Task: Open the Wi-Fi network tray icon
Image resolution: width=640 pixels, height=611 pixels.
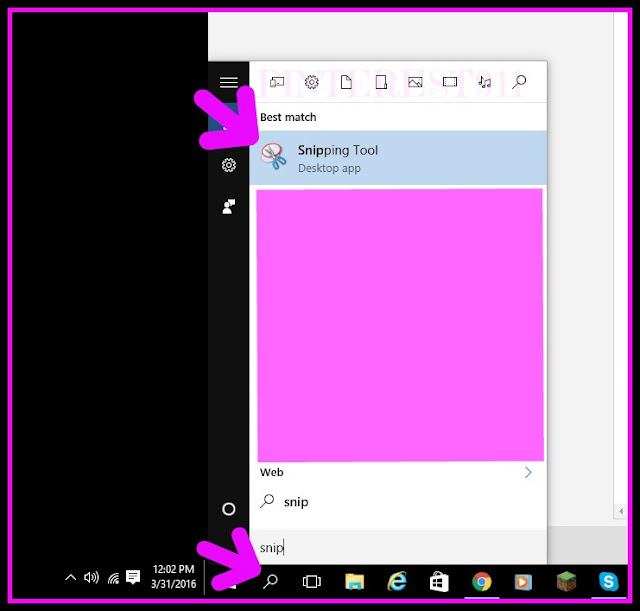Action: pyautogui.click(x=113, y=578)
